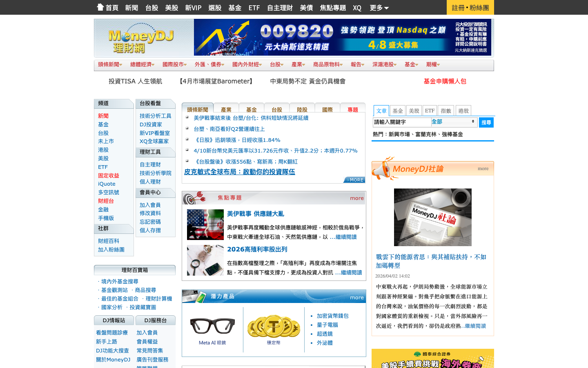Open 技術分析工具 in 台股看盤
This screenshot has width=588, height=368.
pos(156,116)
